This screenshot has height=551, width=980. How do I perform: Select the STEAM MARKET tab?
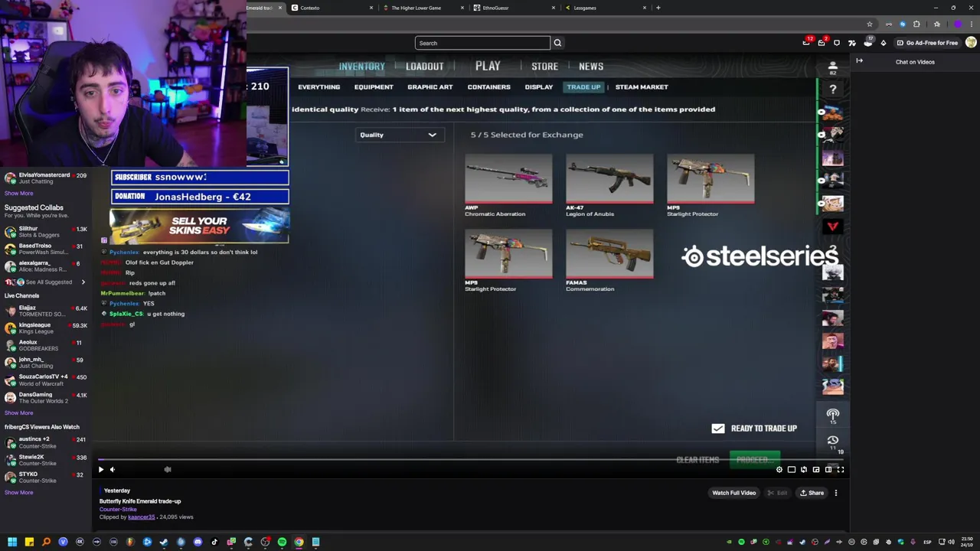642,87
